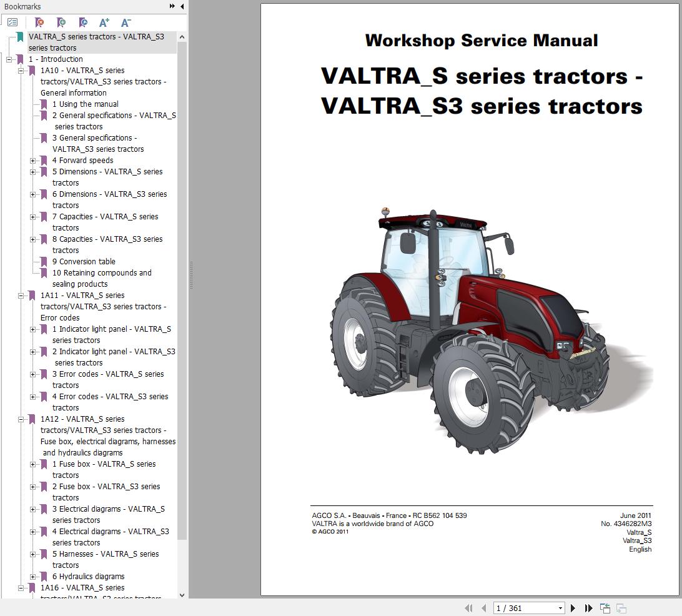Viewport: 682px width, 616px height.
Task: Click the delete bookmark icon
Action: pyautogui.click(x=39, y=22)
